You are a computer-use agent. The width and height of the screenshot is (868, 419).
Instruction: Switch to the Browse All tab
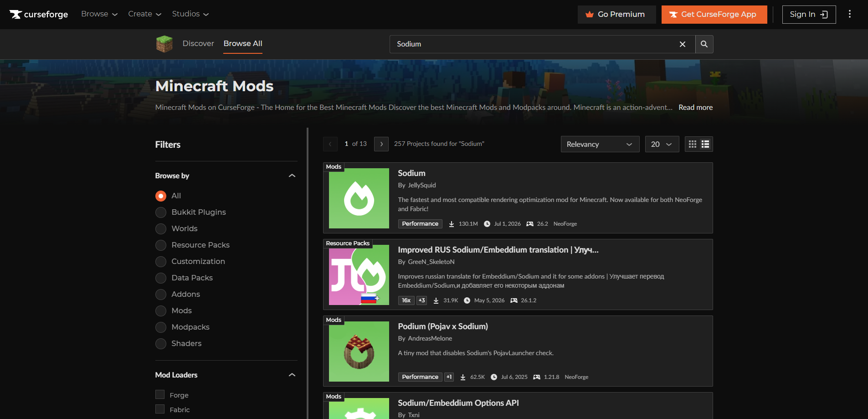243,43
